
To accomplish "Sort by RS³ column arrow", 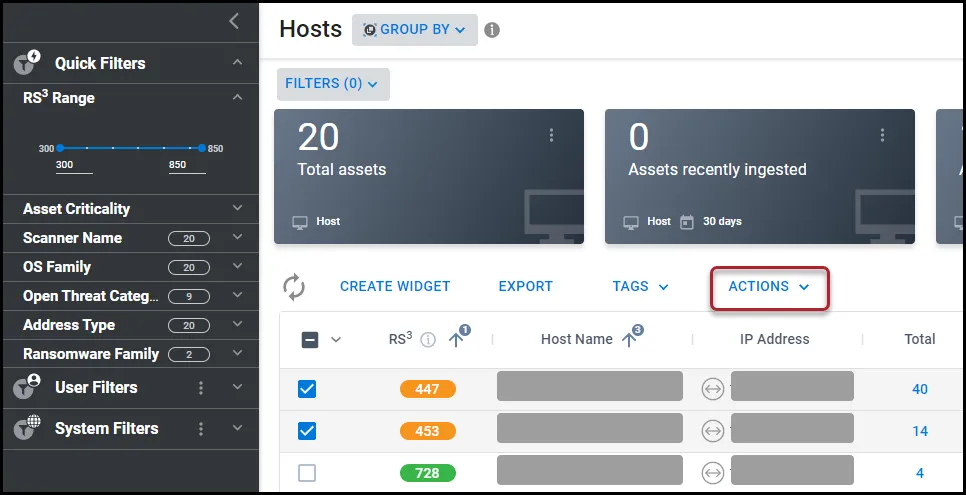I will coord(456,339).
